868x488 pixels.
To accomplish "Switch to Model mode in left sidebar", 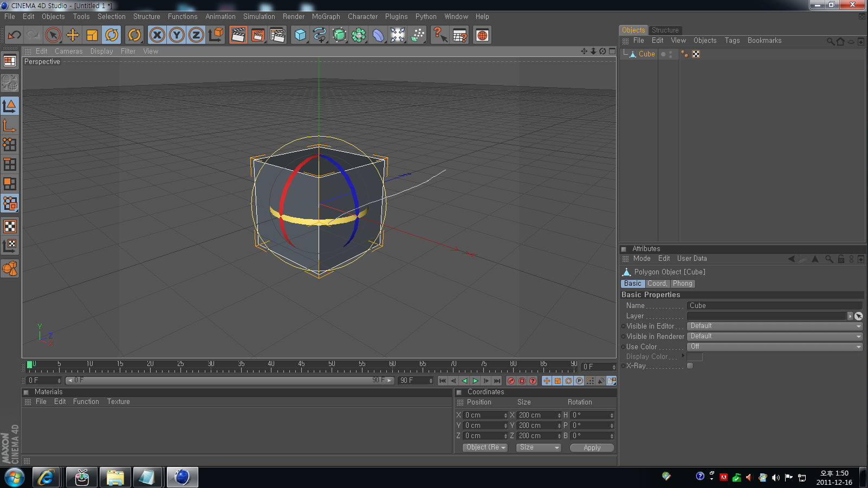I will pyautogui.click(x=10, y=106).
